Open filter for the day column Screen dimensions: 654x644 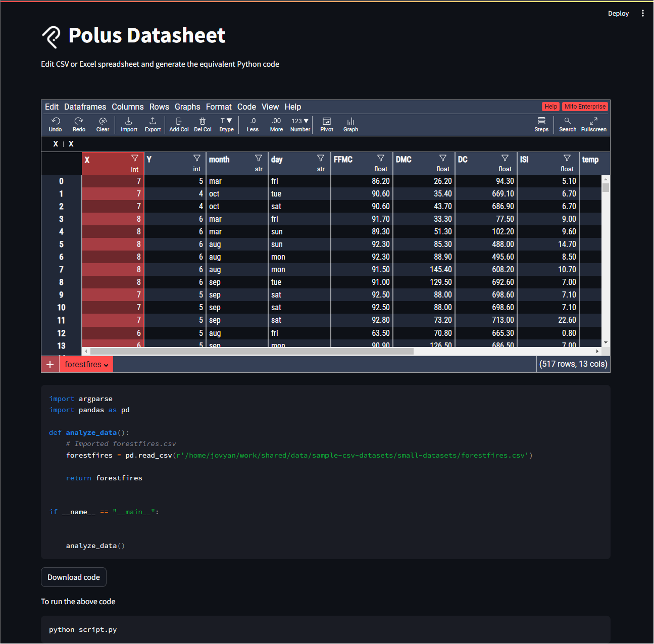coord(321,158)
